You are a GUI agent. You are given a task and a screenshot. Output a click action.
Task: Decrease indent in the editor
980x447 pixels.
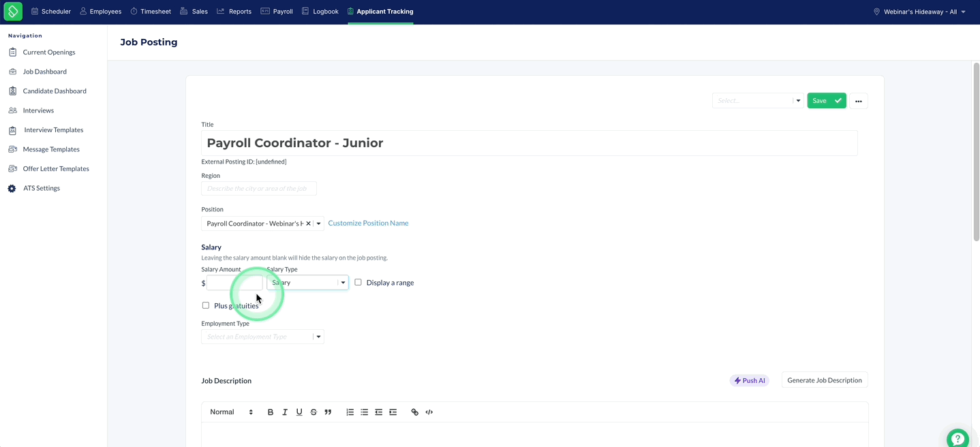click(378, 412)
